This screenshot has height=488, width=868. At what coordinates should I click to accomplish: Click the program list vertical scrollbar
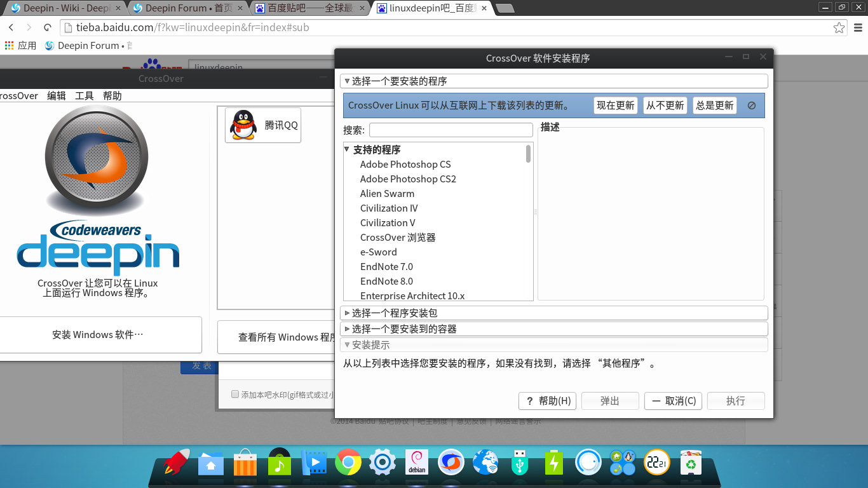pos(528,154)
